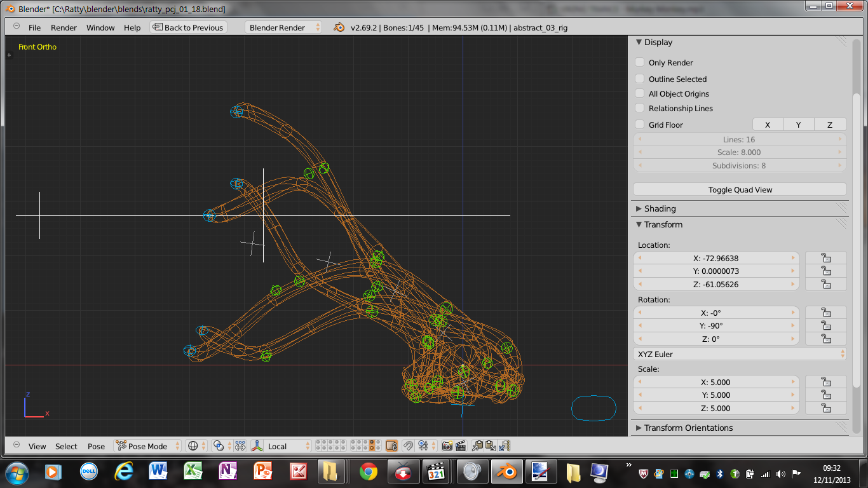Click the copy pose icon
The height and width of the screenshot is (488, 868).
477,446
